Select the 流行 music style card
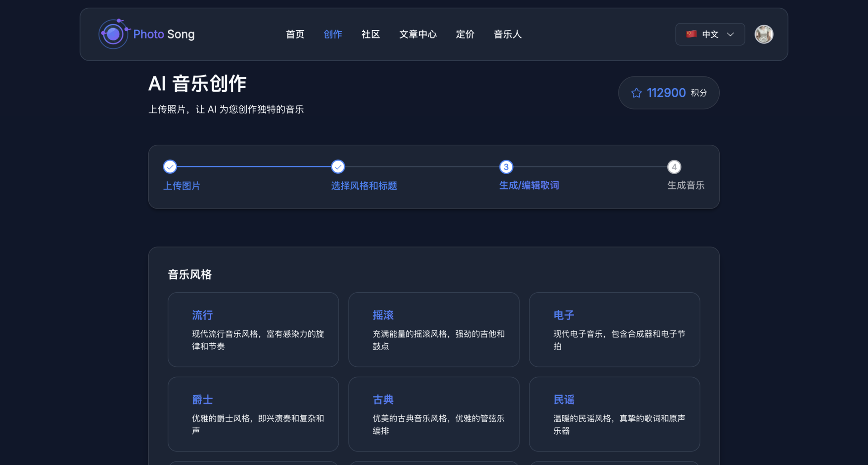The height and width of the screenshot is (465, 868). 253,329
